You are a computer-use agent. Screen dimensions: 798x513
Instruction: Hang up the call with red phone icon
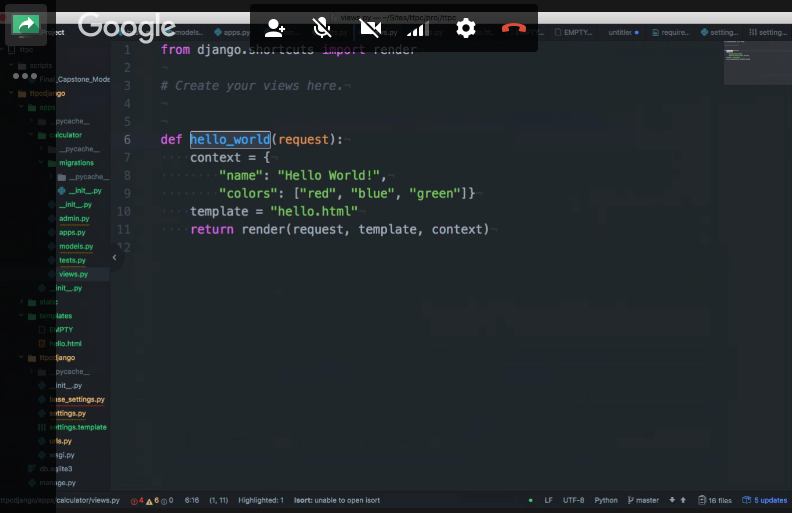click(514, 28)
